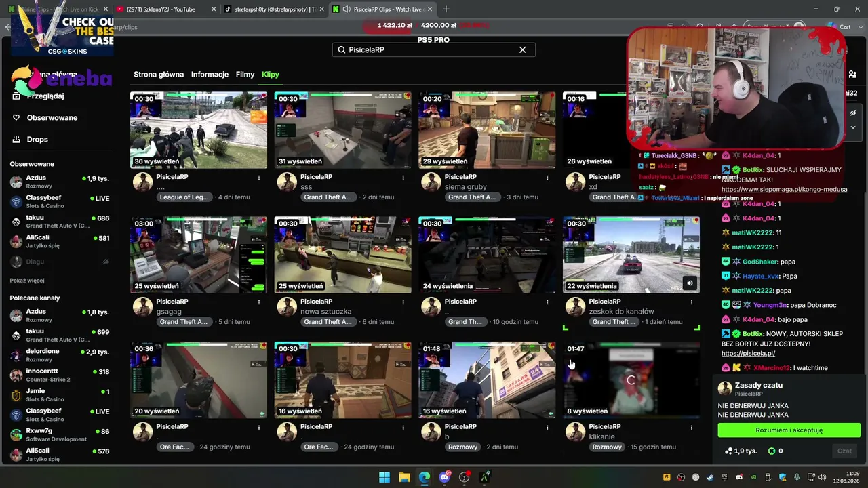Viewport: 868px width, 488px height.
Task: Open delordione in Polecane kanały
Action: 60,355
